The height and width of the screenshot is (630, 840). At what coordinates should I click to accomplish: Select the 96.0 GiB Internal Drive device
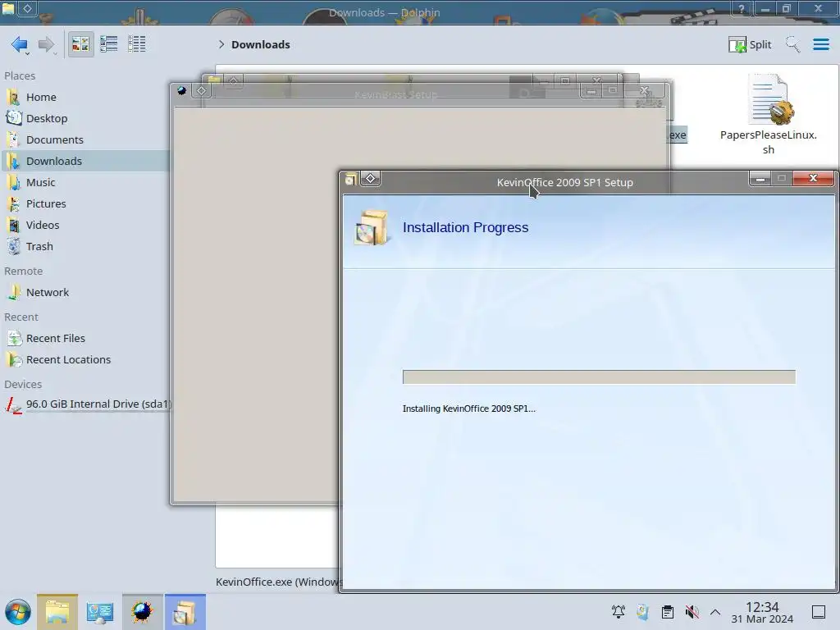point(85,404)
